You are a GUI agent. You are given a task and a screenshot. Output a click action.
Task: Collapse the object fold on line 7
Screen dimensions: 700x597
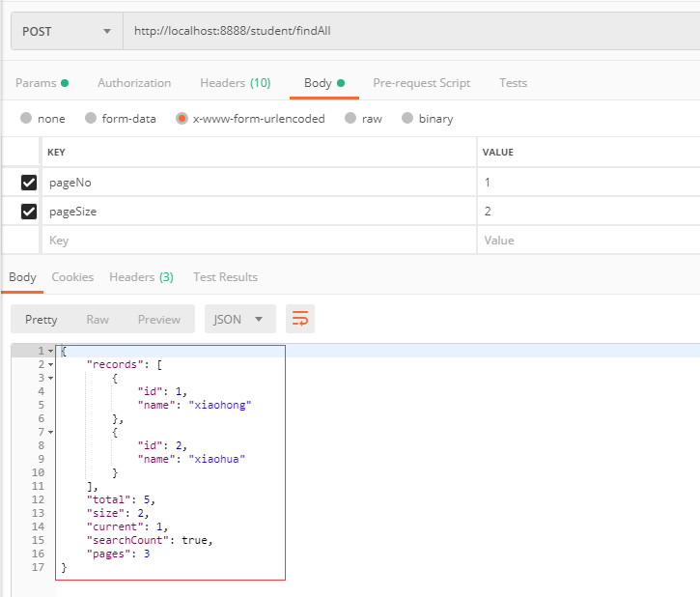coord(51,432)
